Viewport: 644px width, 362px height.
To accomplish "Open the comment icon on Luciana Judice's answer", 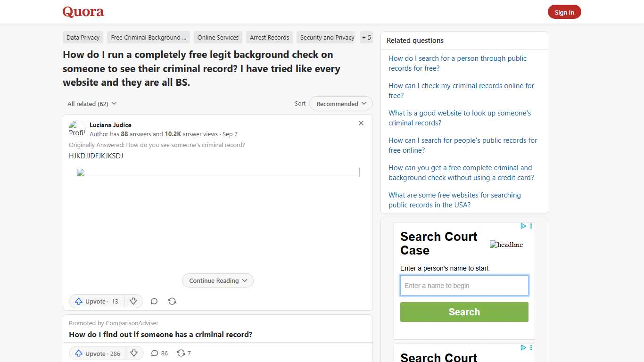I will (154, 301).
